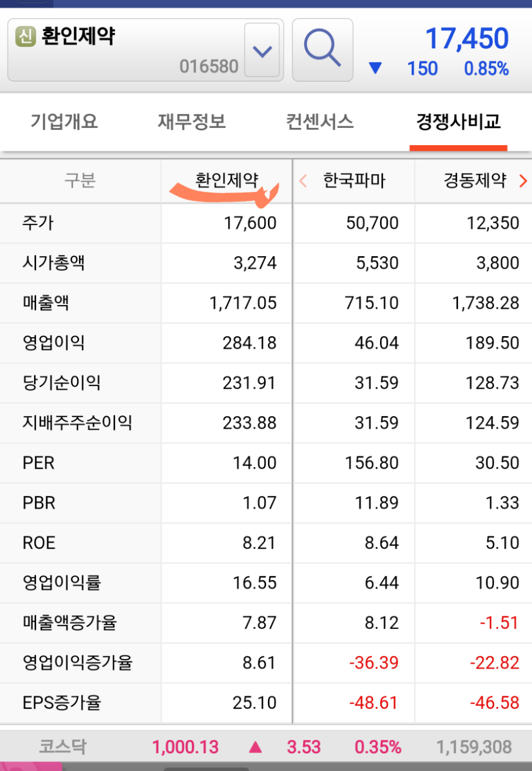The image size is (532, 771).
Task: Tap the 한국파마 column header
Action: (354, 181)
